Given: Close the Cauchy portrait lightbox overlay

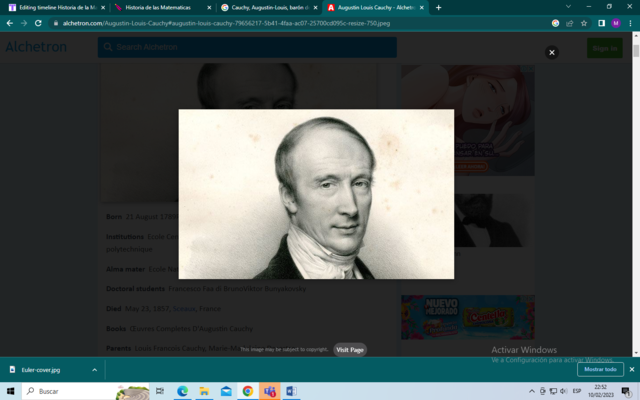Looking at the screenshot, I should click(x=551, y=52).
